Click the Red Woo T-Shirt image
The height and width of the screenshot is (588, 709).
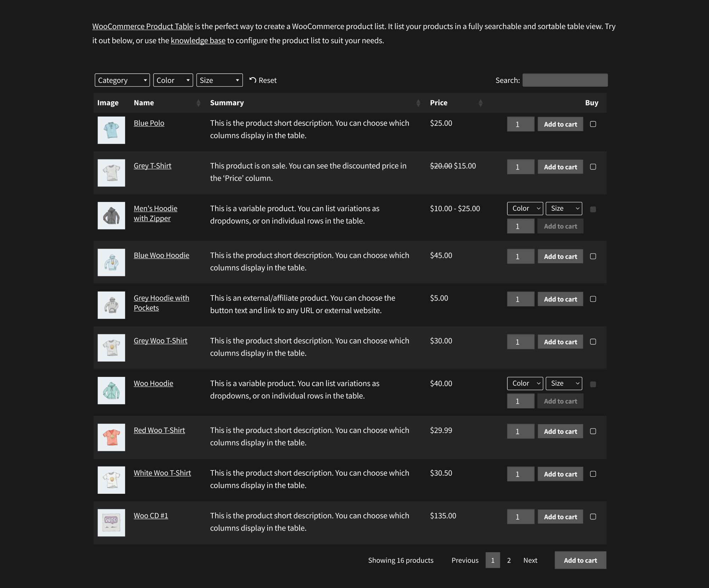[111, 437]
